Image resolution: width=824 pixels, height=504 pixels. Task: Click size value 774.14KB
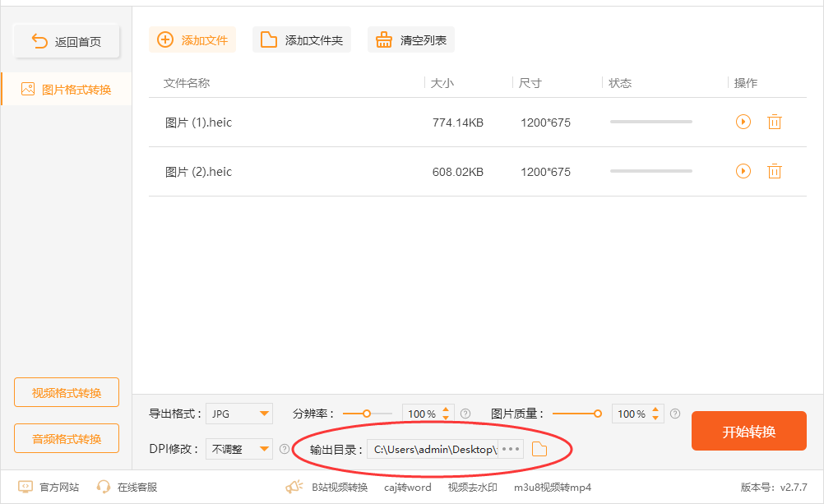[x=458, y=123]
